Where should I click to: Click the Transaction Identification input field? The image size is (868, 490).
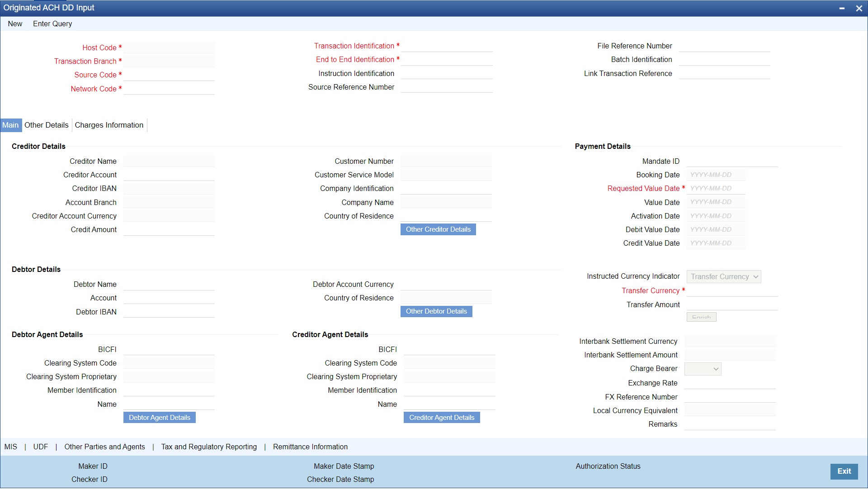click(x=446, y=46)
